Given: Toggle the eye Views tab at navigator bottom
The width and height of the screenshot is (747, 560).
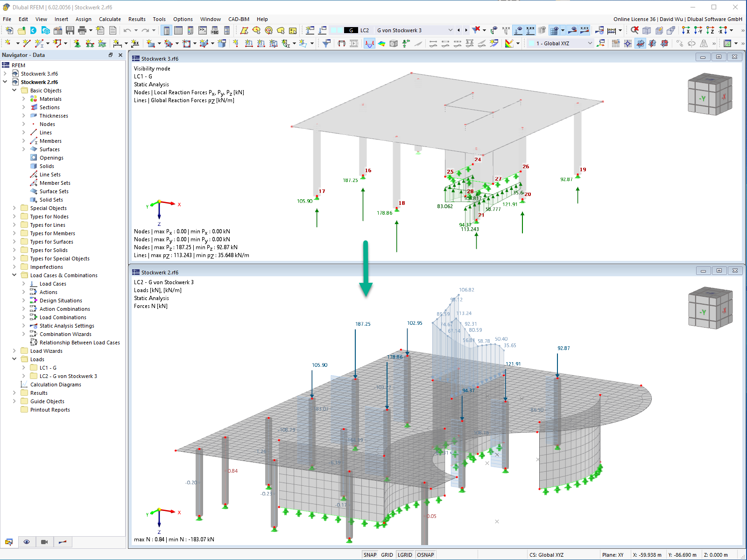Looking at the screenshot, I should click(27, 542).
